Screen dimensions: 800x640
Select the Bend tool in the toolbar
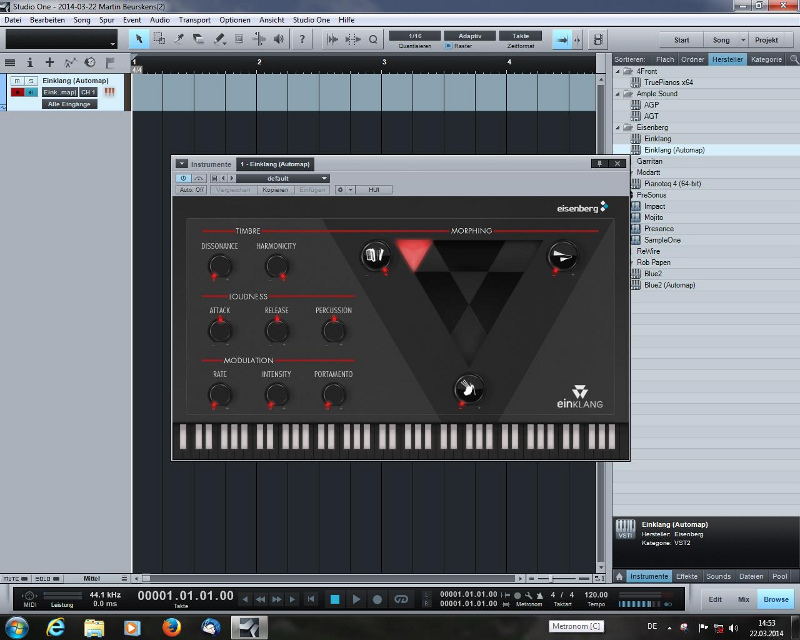259,39
